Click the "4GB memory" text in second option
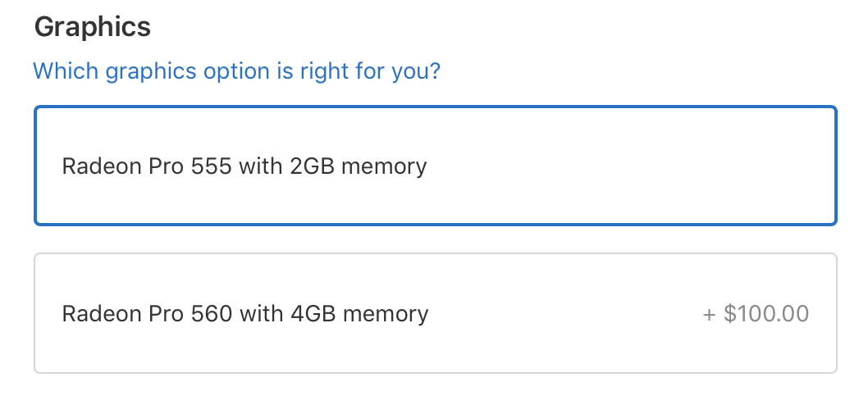The width and height of the screenshot is (868, 405). (x=359, y=313)
